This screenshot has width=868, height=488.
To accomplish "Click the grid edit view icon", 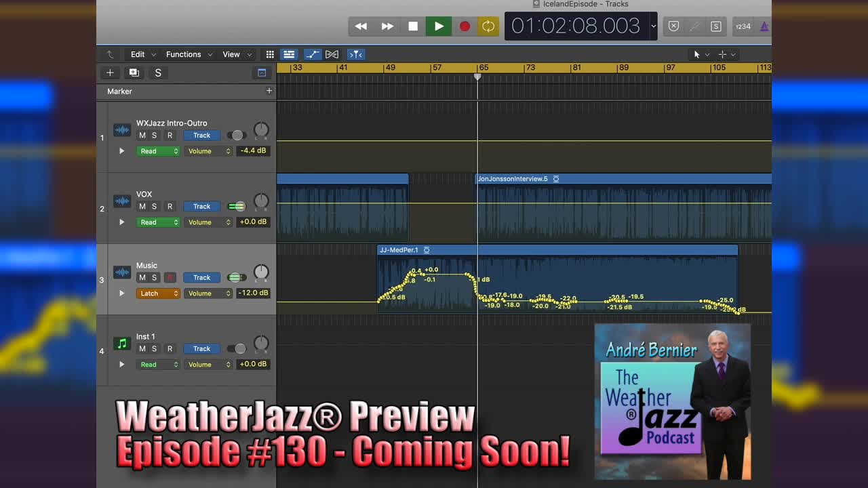I will (270, 54).
